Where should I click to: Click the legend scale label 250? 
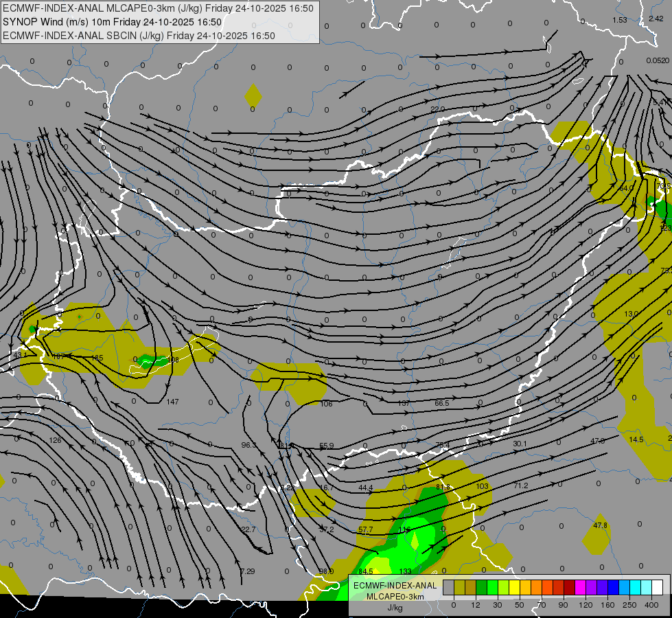pyautogui.click(x=629, y=605)
